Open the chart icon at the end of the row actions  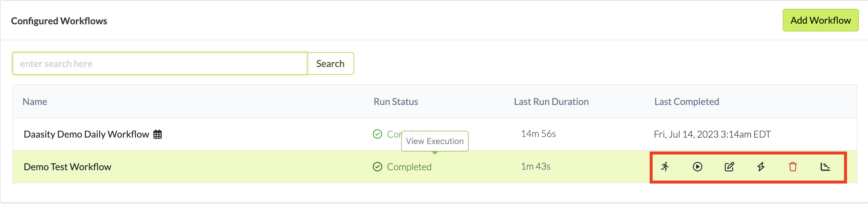[x=825, y=167]
